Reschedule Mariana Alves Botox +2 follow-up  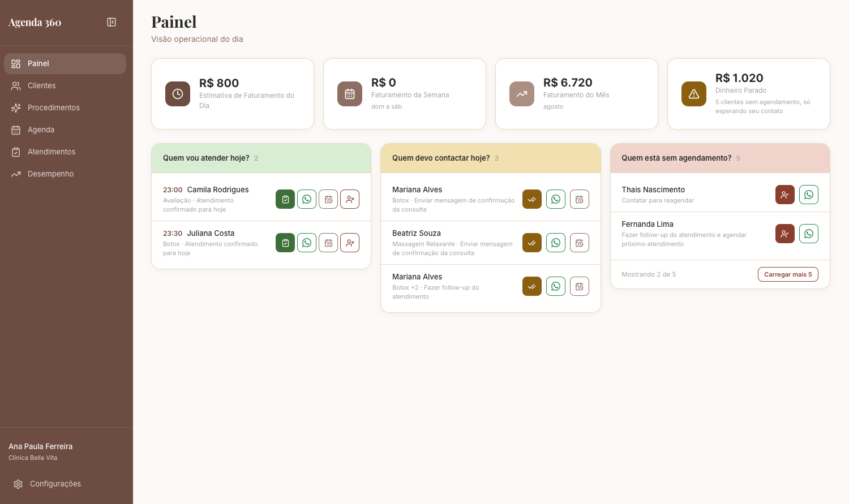pos(580,286)
